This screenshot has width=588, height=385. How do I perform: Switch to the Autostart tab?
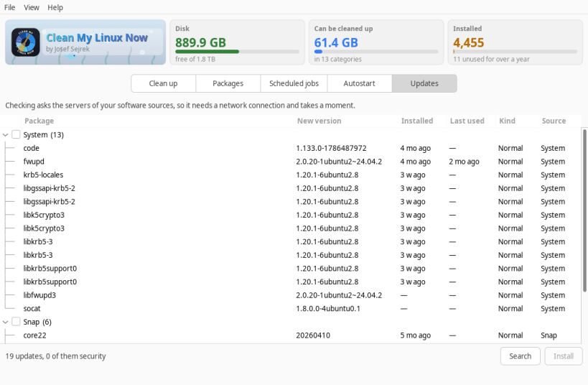(x=359, y=83)
